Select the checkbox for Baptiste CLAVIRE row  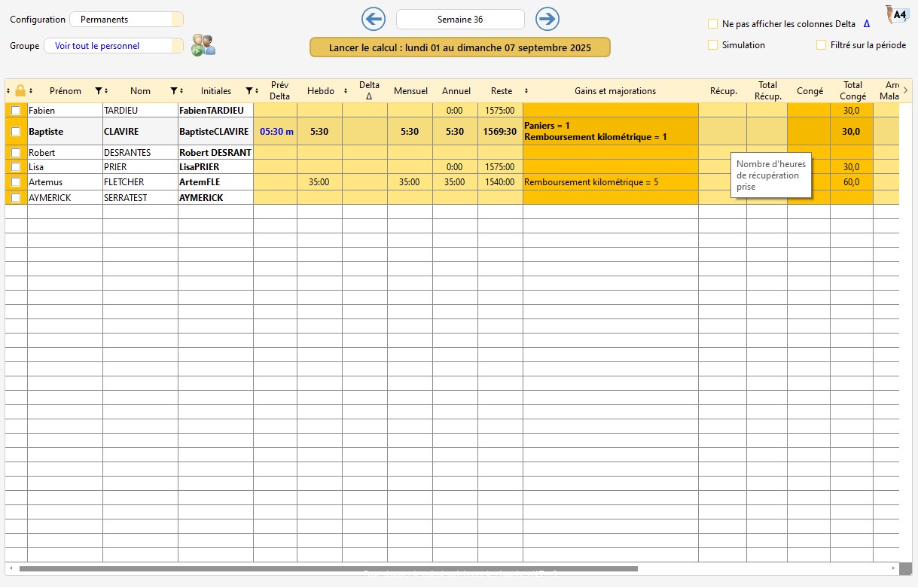[x=16, y=132]
